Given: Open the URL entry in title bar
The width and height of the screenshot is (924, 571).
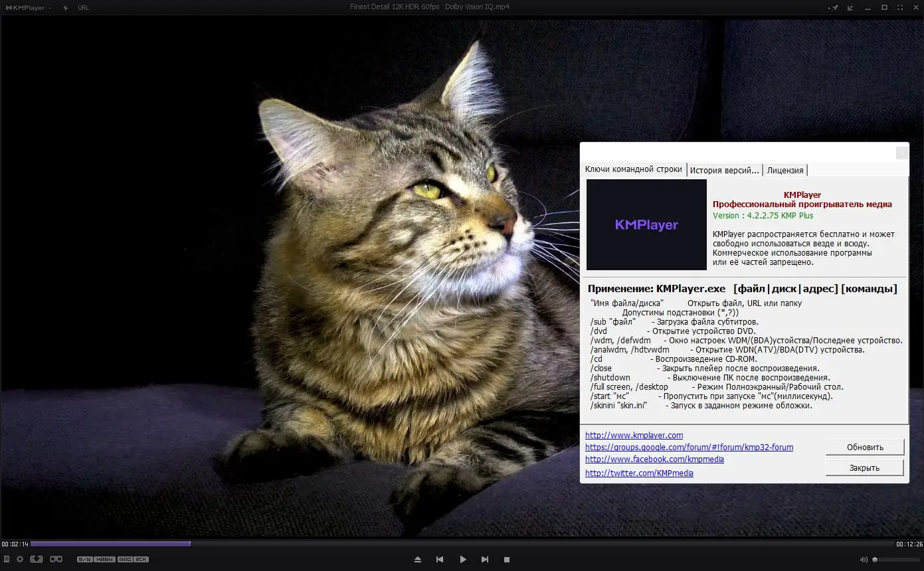Looking at the screenshot, I should 84,8.
